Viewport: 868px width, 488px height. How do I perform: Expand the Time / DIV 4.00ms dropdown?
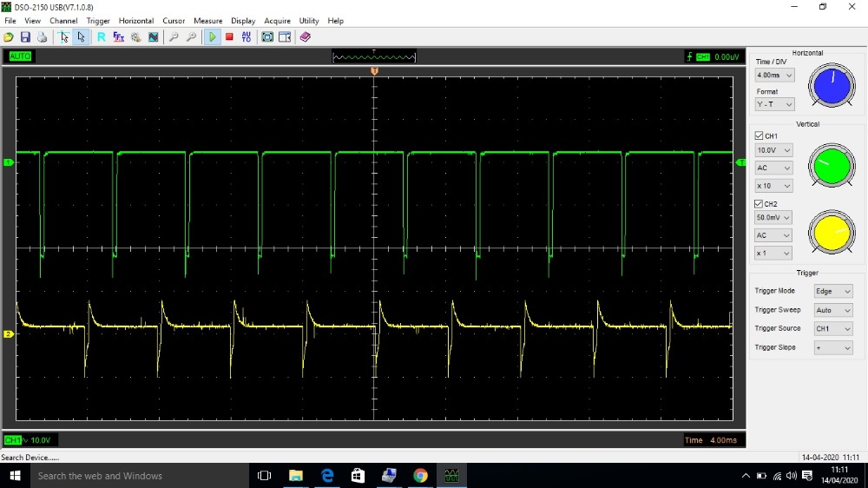[774, 75]
